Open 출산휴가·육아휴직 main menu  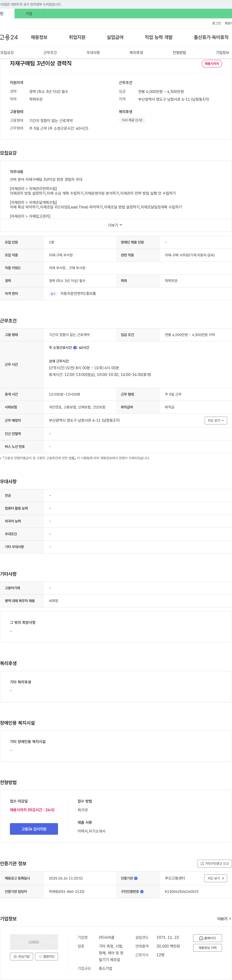pos(211,37)
